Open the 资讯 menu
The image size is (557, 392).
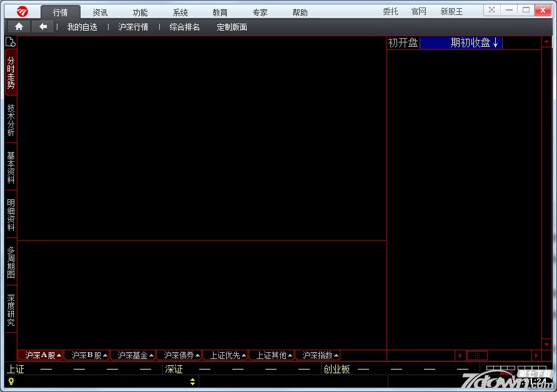point(100,12)
